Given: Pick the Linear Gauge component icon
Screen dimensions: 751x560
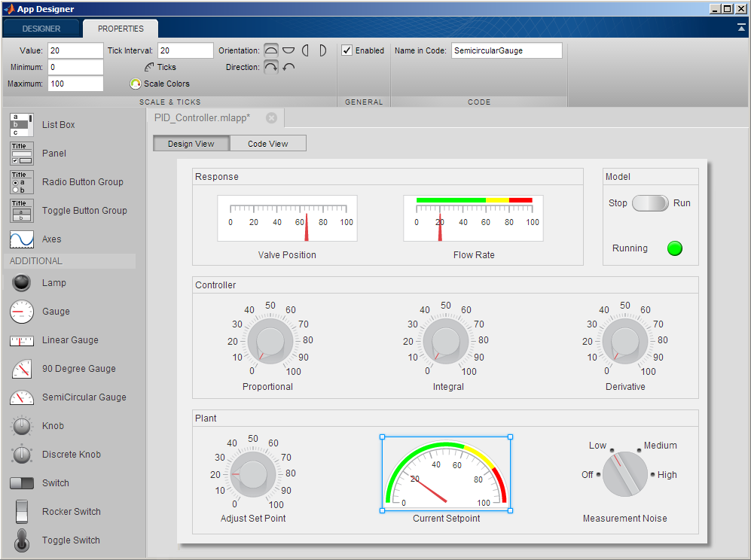Looking at the screenshot, I should pos(22,340).
